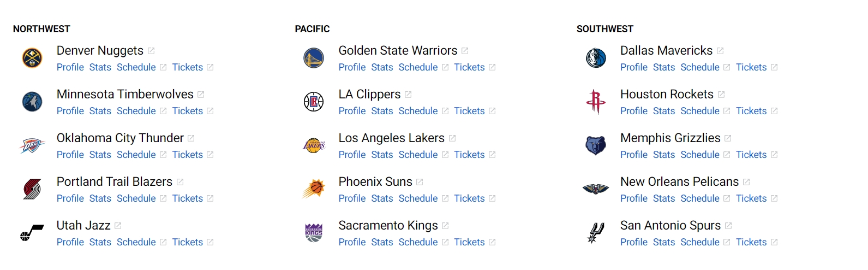Click the Portland Trail Blazers logo
The height and width of the screenshot is (270, 868).
32,189
